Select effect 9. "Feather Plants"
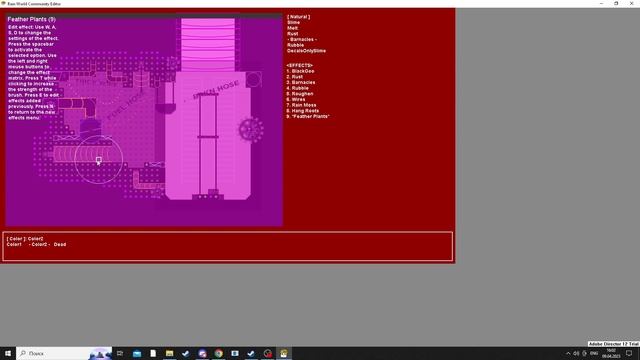The width and height of the screenshot is (640, 360). (308, 117)
